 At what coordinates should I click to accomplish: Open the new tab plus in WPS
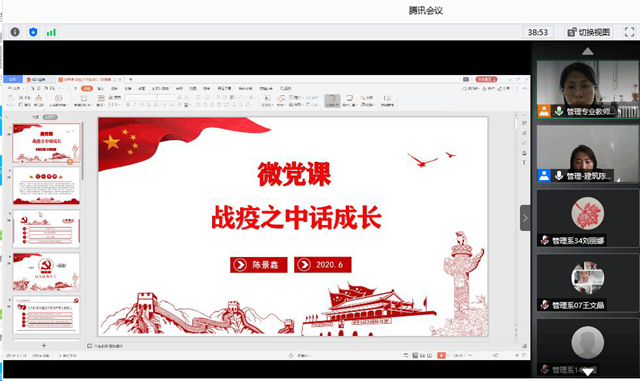click(x=131, y=79)
